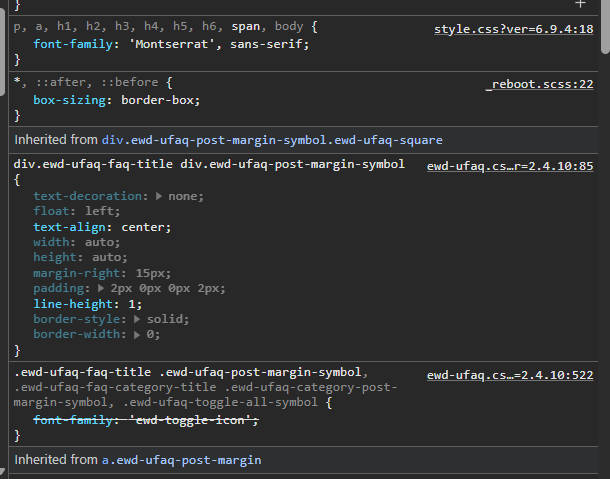Expand the border-style shorthand triangle
This screenshot has width=610, height=479.
point(137,319)
